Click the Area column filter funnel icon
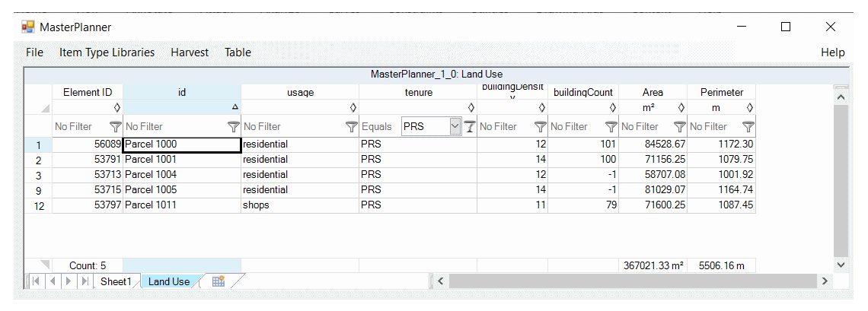 coord(680,126)
